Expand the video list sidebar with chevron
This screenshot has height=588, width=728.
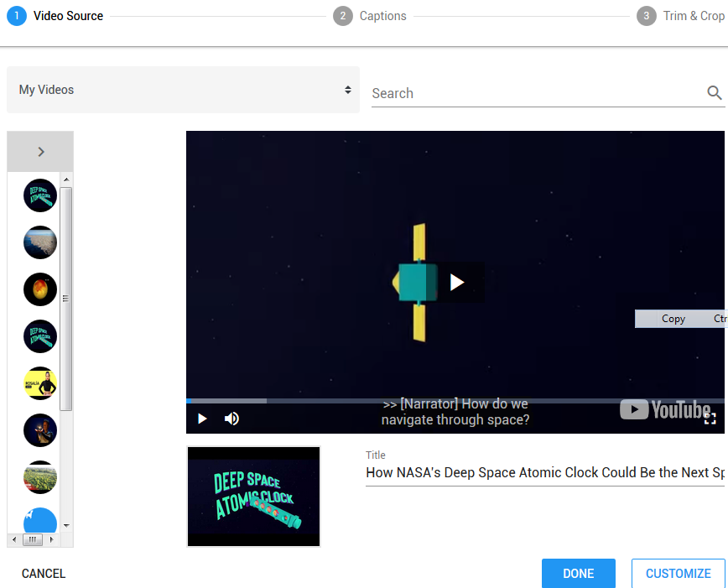[40, 152]
